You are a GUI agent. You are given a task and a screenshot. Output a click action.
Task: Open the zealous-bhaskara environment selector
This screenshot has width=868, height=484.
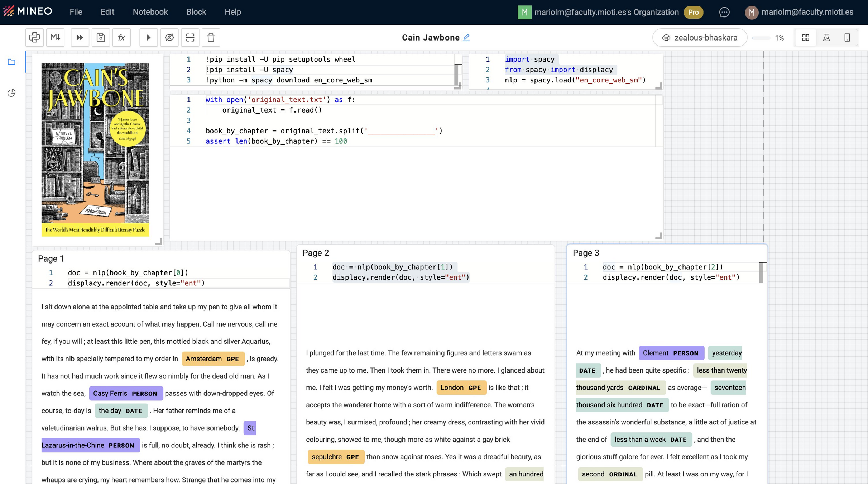(x=700, y=37)
